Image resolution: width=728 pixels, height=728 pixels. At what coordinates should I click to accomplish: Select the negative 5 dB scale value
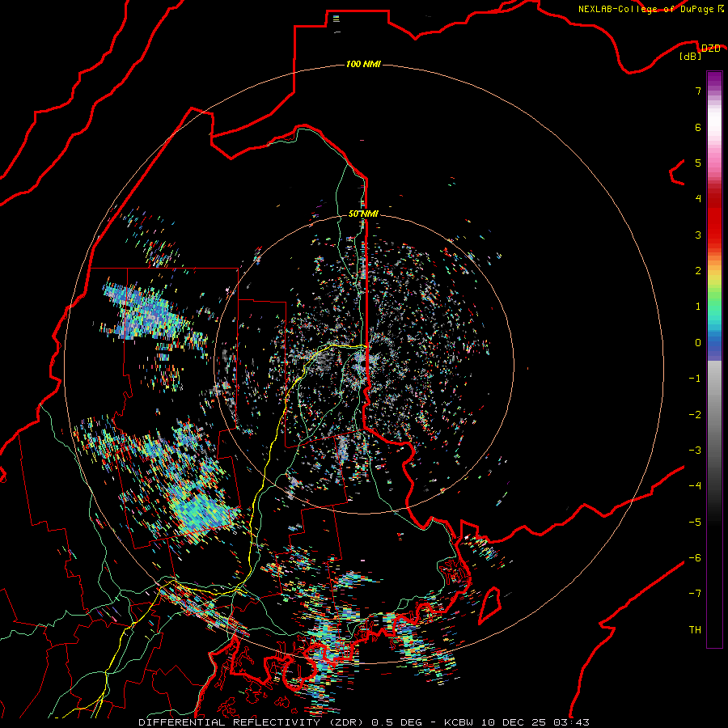(695, 523)
